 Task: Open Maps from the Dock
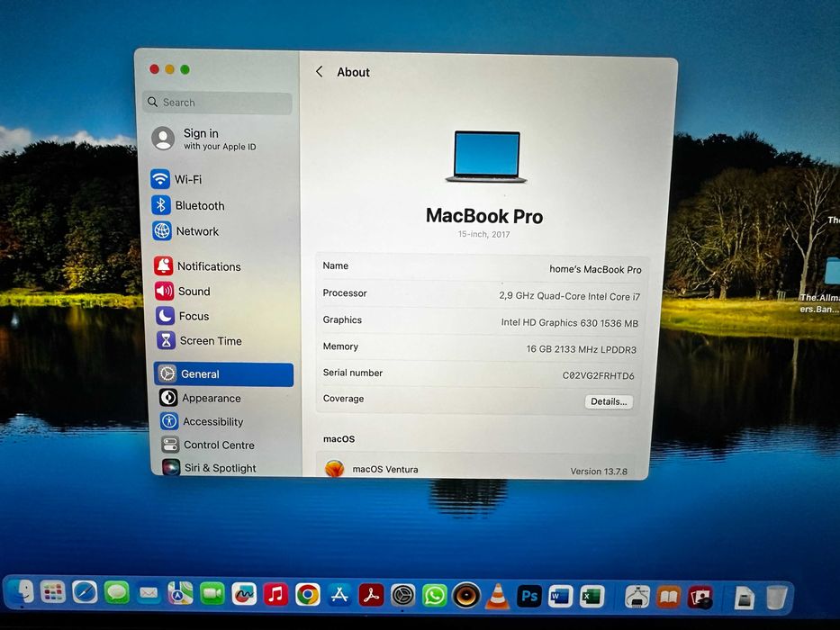coord(181,594)
